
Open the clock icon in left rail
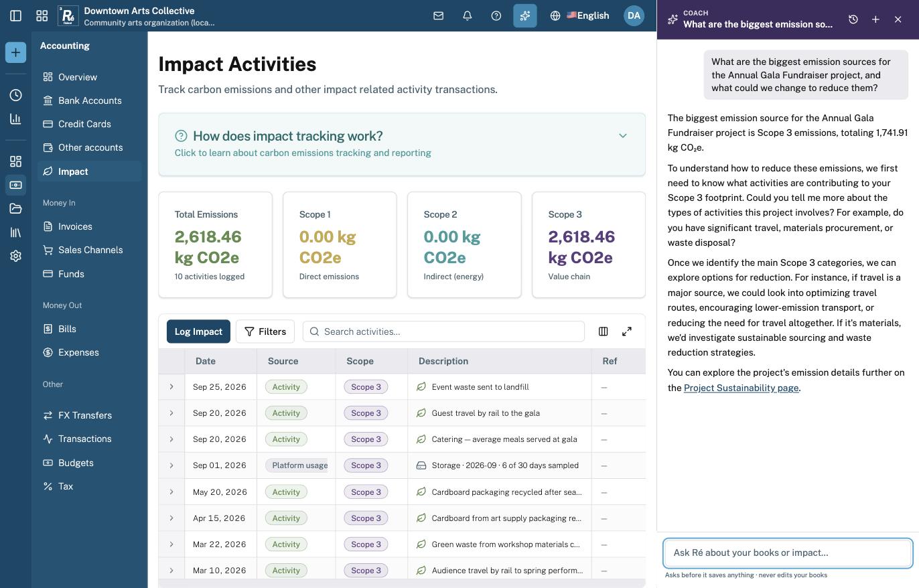click(x=15, y=95)
